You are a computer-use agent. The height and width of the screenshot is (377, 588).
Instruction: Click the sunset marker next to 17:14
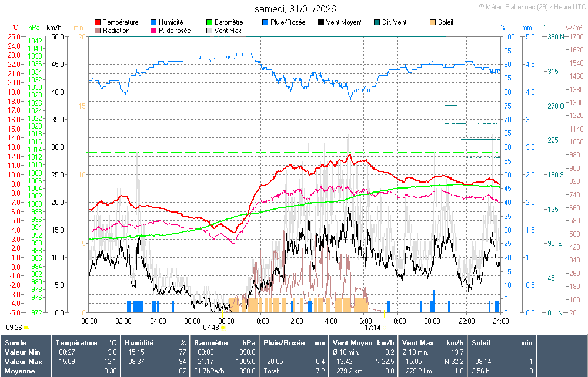385,328
